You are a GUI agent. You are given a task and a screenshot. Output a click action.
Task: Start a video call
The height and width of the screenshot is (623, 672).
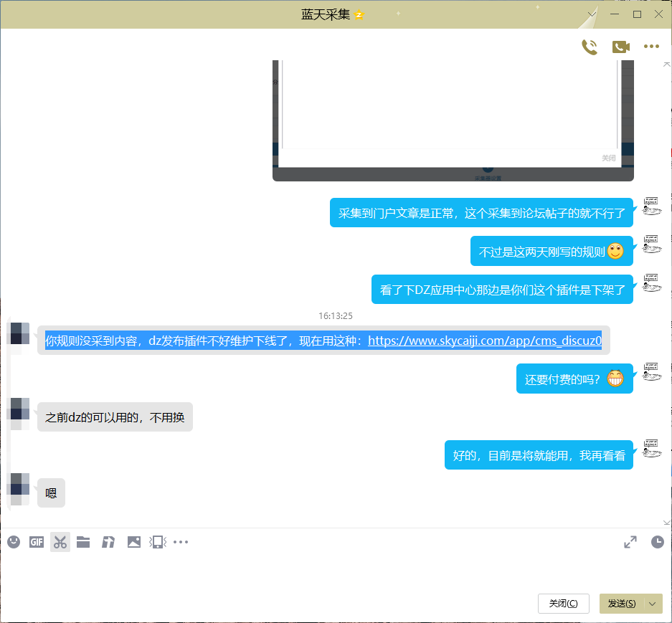pyautogui.click(x=620, y=47)
